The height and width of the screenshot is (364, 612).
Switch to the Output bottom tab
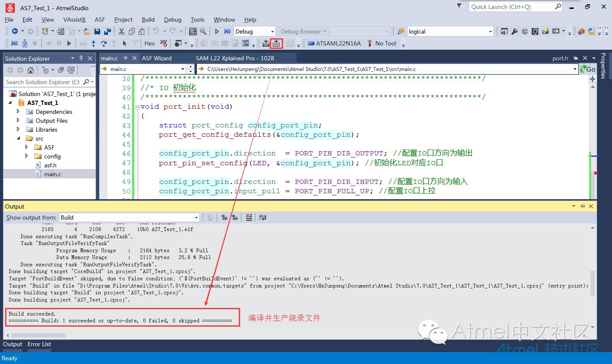(12, 344)
